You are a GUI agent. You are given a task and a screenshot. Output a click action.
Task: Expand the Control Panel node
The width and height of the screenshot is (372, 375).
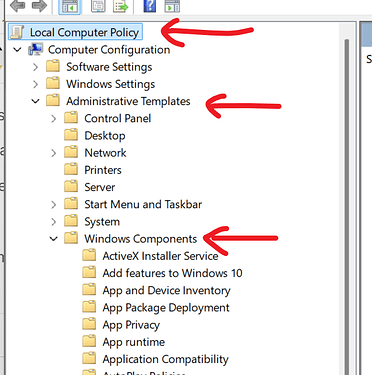(x=54, y=118)
